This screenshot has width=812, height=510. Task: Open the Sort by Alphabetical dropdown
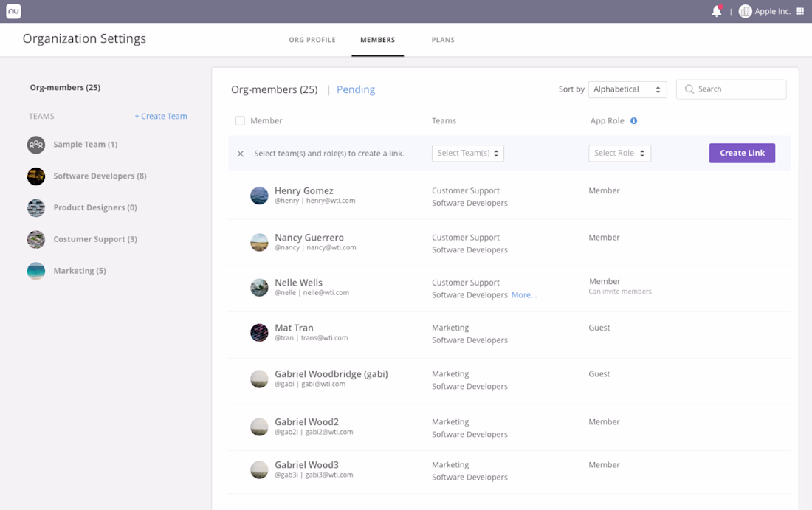click(x=627, y=89)
